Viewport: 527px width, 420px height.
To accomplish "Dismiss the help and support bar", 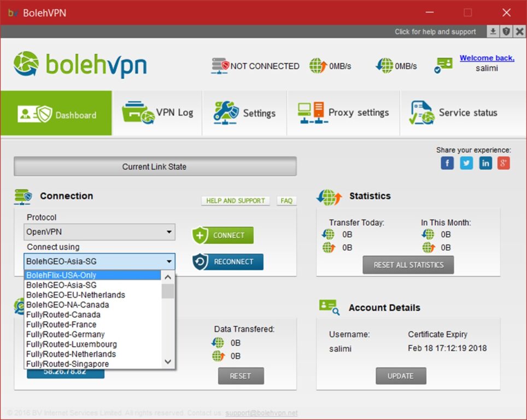I will (519, 32).
